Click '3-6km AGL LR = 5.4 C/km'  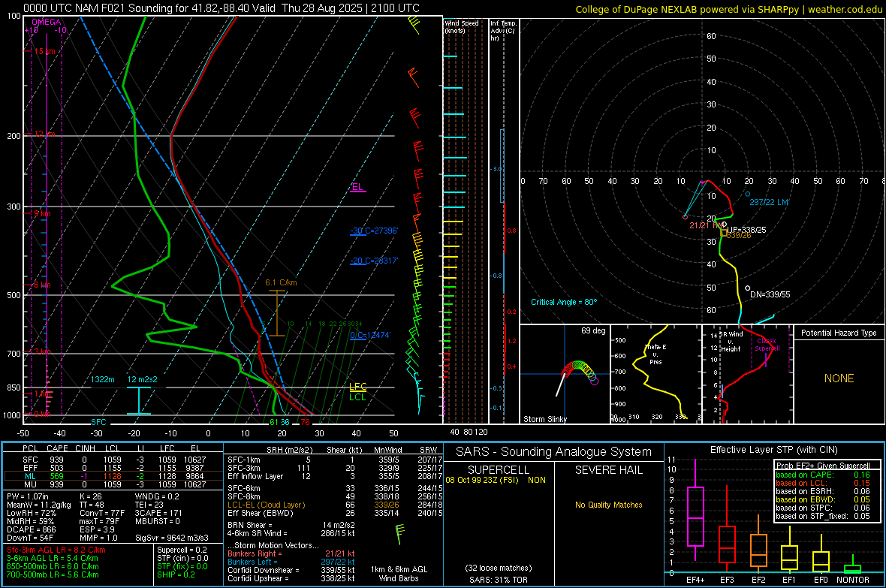[52, 558]
